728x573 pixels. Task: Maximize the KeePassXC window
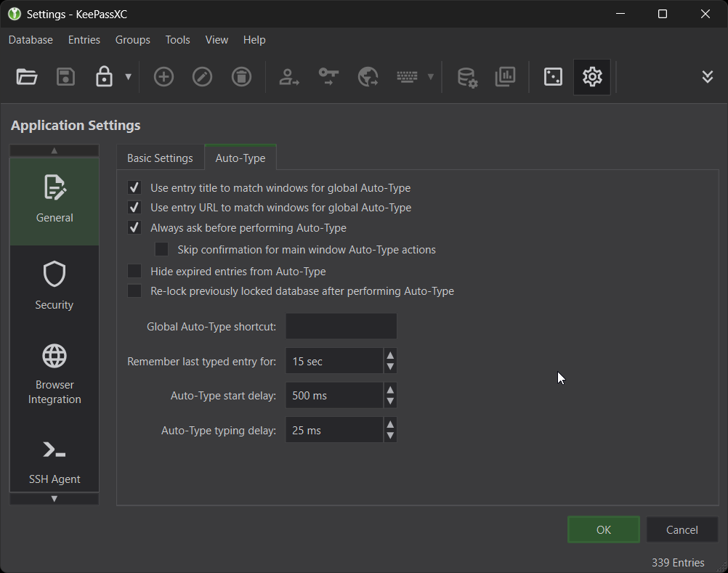[x=663, y=14]
